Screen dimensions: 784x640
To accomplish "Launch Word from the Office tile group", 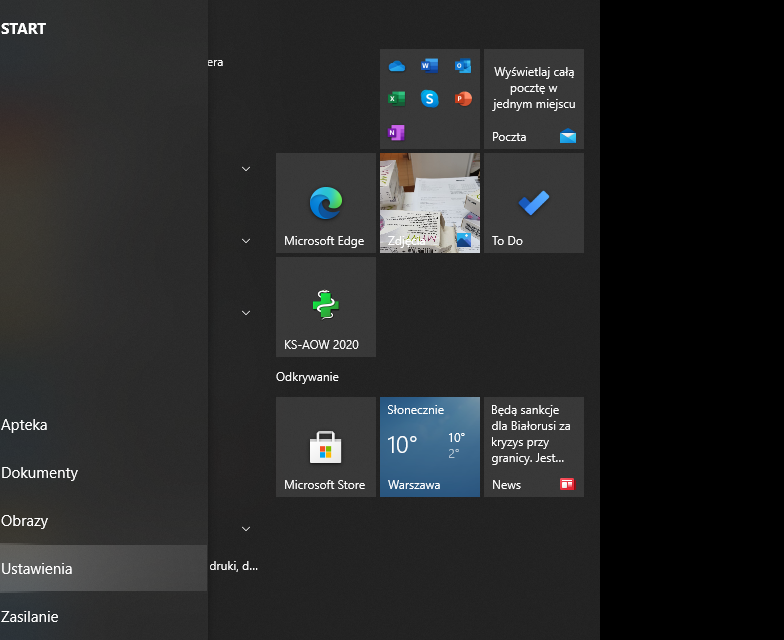I will [430, 66].
